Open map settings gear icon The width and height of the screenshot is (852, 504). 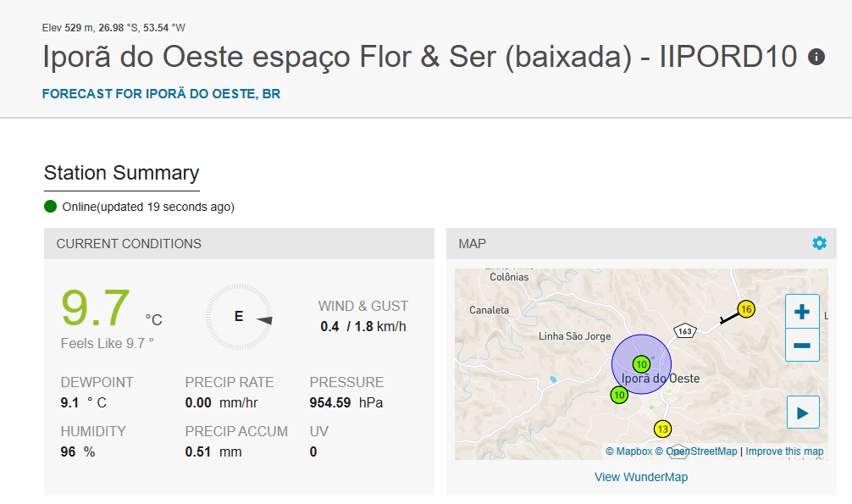[x=820, y=243]
